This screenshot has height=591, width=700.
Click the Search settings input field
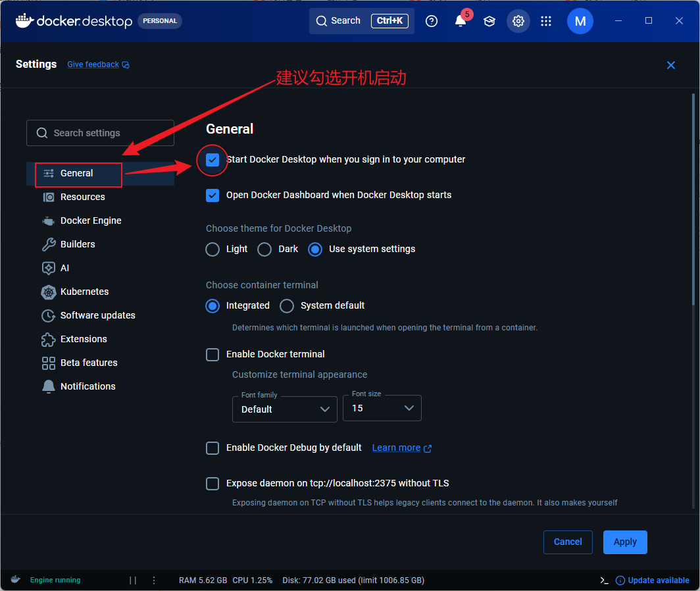(101, 133)
